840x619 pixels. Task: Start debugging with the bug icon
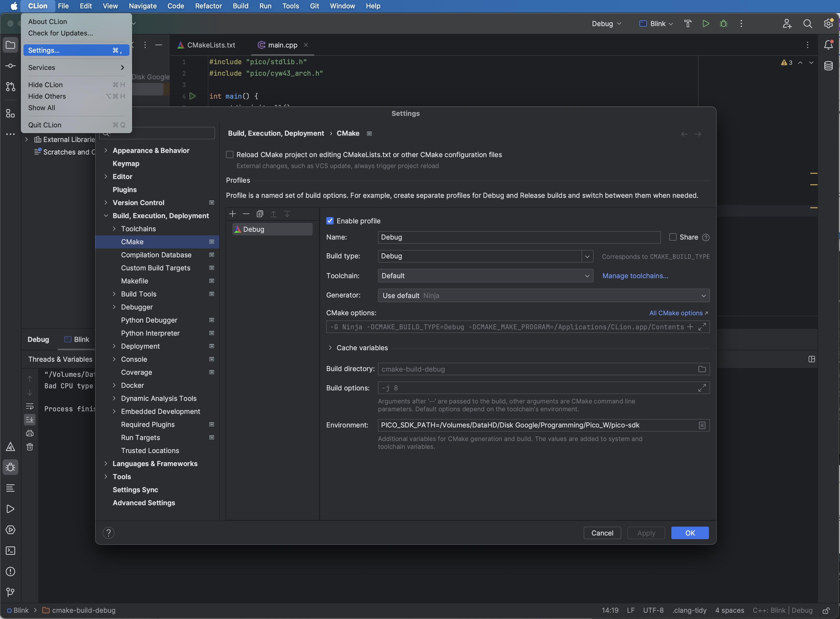click(723, 23)
